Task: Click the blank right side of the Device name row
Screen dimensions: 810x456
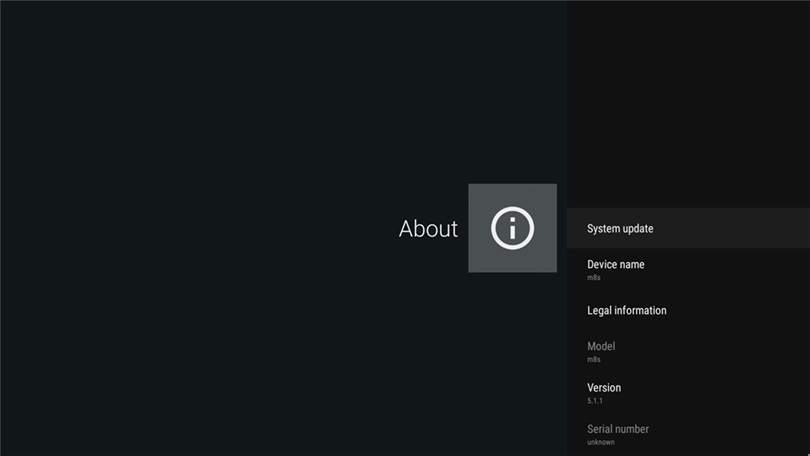Action: point(750,270)
